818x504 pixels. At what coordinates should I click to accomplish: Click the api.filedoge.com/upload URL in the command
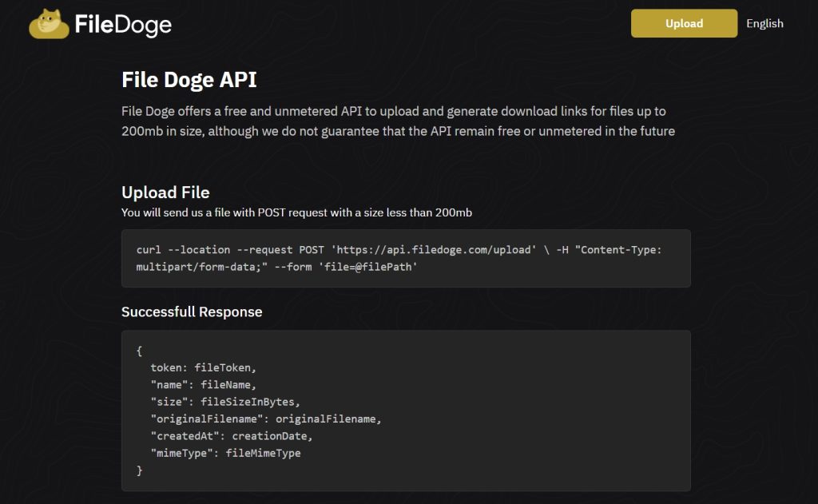tap(434, 250)
